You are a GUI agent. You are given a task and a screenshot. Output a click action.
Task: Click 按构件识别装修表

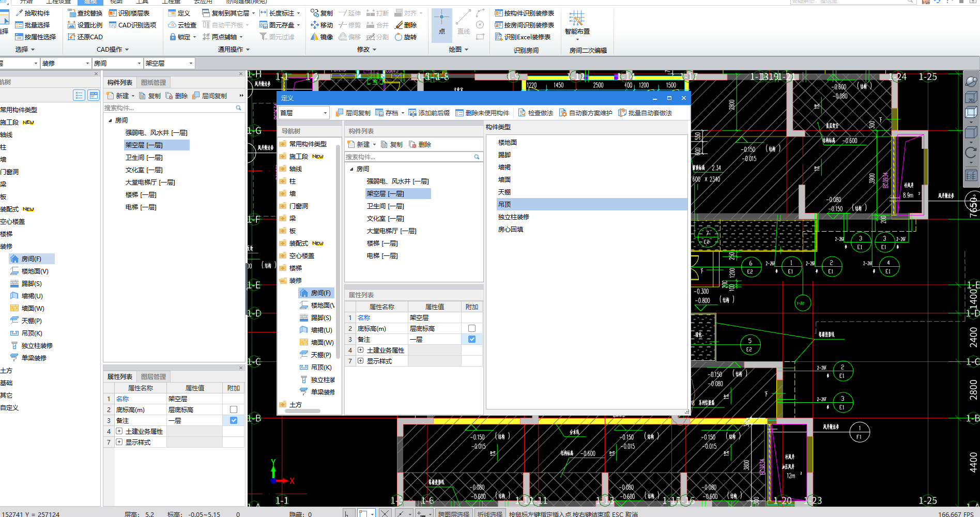524,13
